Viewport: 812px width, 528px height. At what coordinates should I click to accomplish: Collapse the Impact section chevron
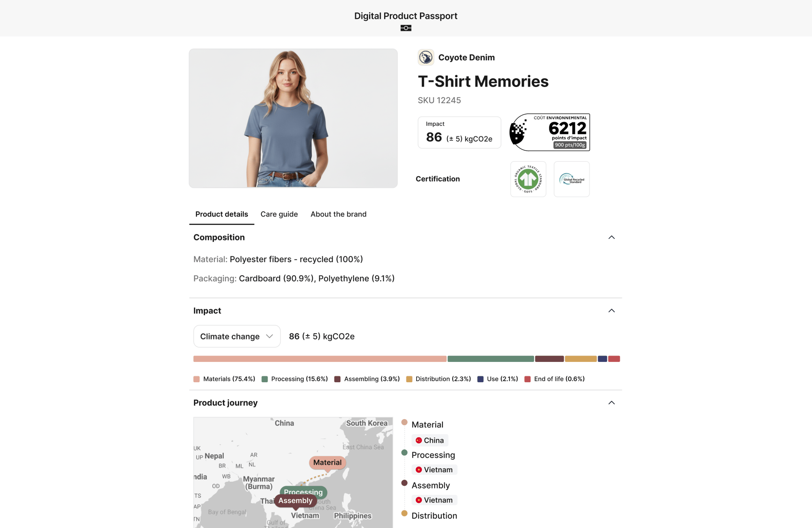click(x=611, y=311)
